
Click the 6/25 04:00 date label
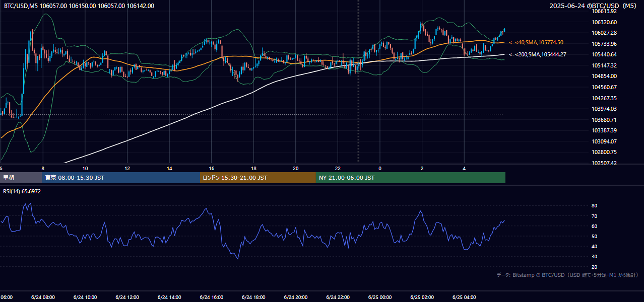(464, 297)
